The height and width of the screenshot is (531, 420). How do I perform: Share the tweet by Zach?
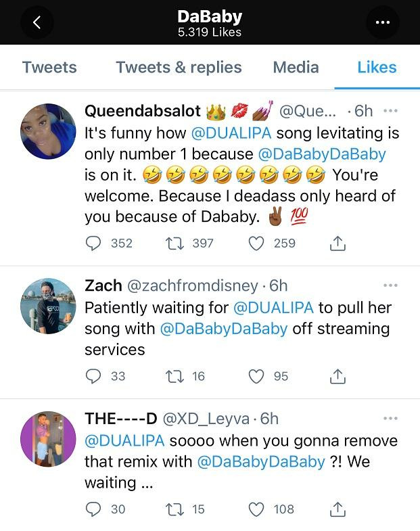point(338,376)
